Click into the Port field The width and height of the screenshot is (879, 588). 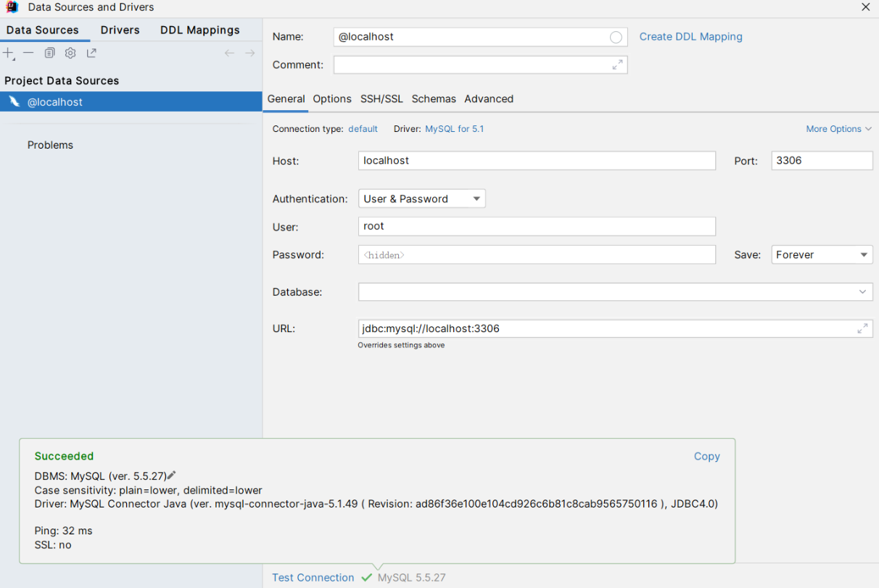tap(822, 160)
